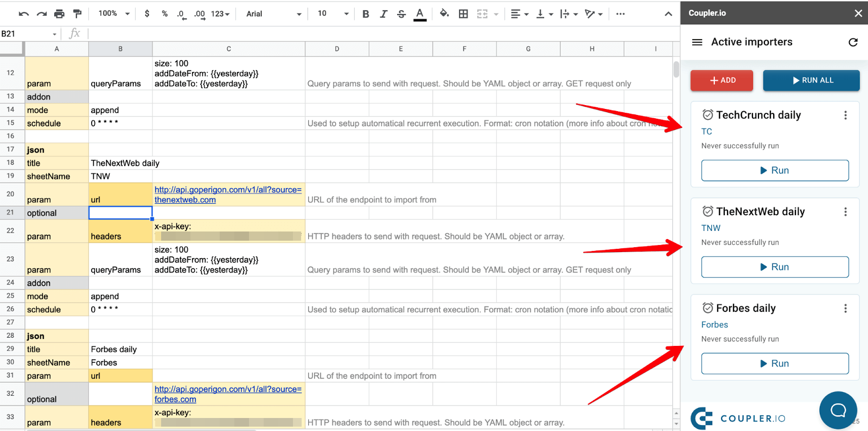The image size is (868, 431).
Task: Run the TechCrunch daily importer
Action: click(775, 170)
